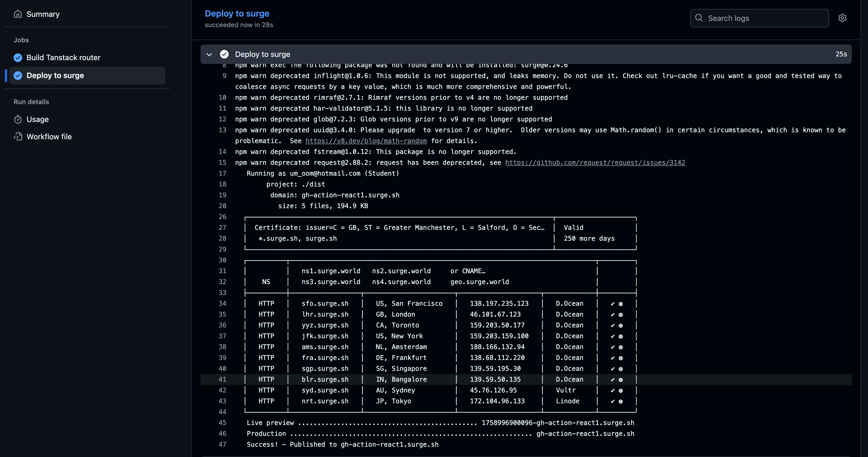
Task: Open log settings gear icon
Action: [x=842, y=18]
